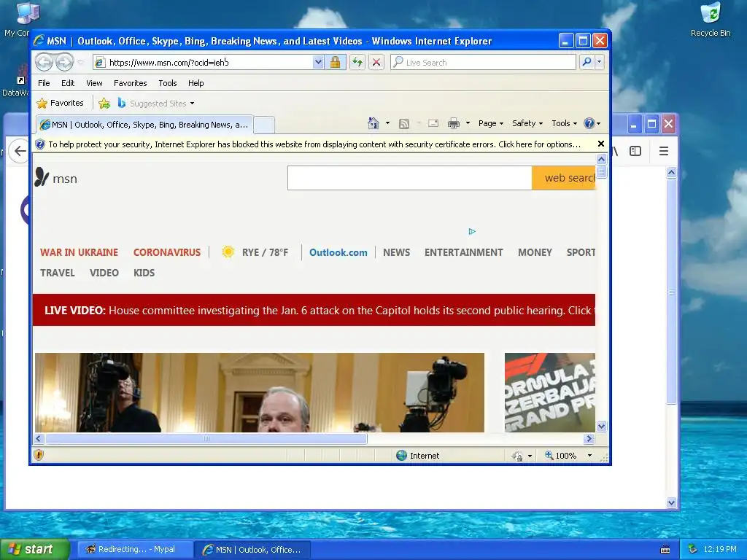The image size is (747, 560).
Task: Open Favorites center star button
Action: (60, 103)
